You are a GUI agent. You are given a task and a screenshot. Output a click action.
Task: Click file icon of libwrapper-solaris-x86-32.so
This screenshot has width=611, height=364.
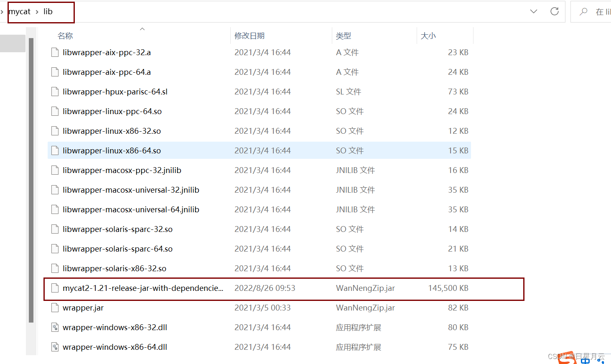(55, 268)
